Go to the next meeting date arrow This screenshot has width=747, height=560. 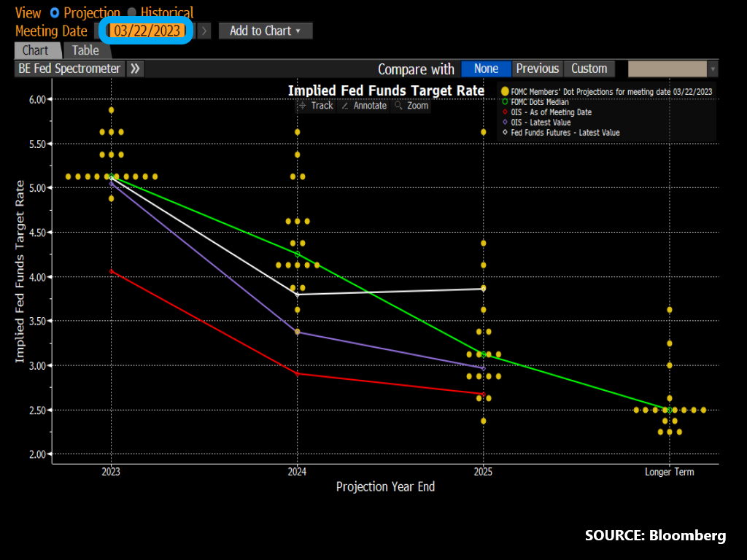pos(204,31)
